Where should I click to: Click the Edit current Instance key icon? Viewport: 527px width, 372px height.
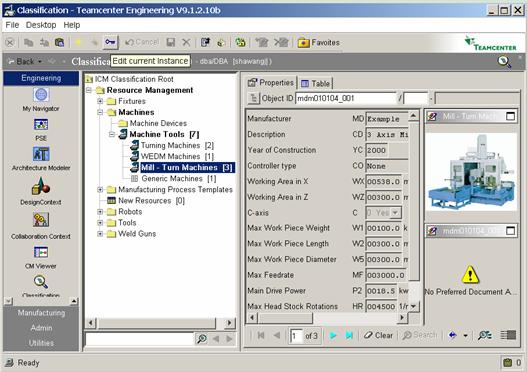coord(110,42)
